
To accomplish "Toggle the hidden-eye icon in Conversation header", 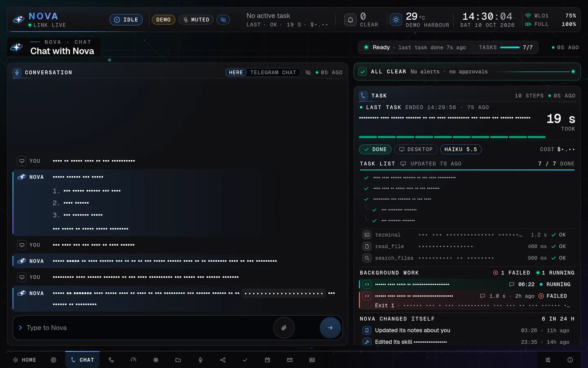I will [x=308, y=72].
